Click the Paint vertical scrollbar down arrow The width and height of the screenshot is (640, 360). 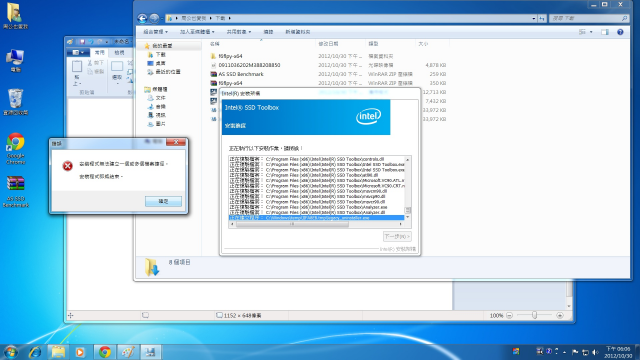569,307
